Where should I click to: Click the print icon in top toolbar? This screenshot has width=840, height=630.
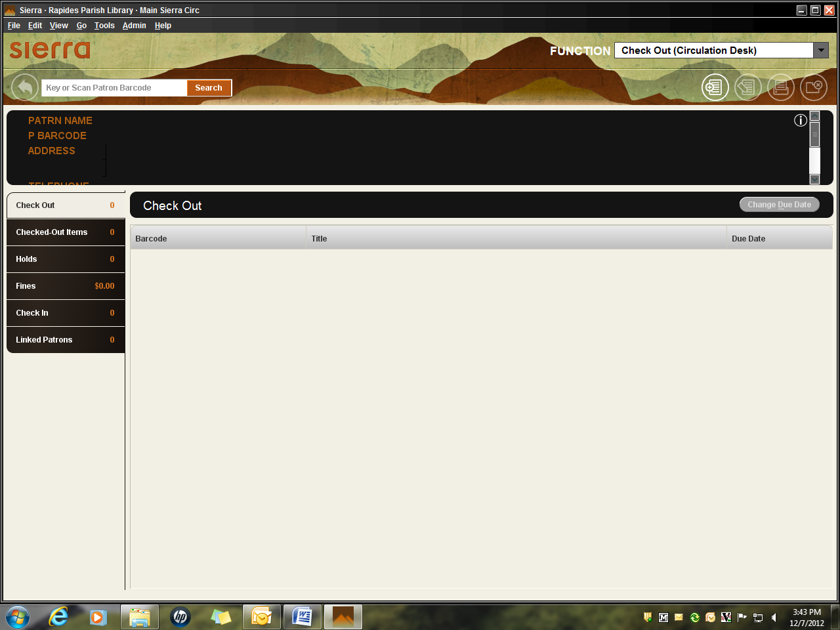pos(780,87)
